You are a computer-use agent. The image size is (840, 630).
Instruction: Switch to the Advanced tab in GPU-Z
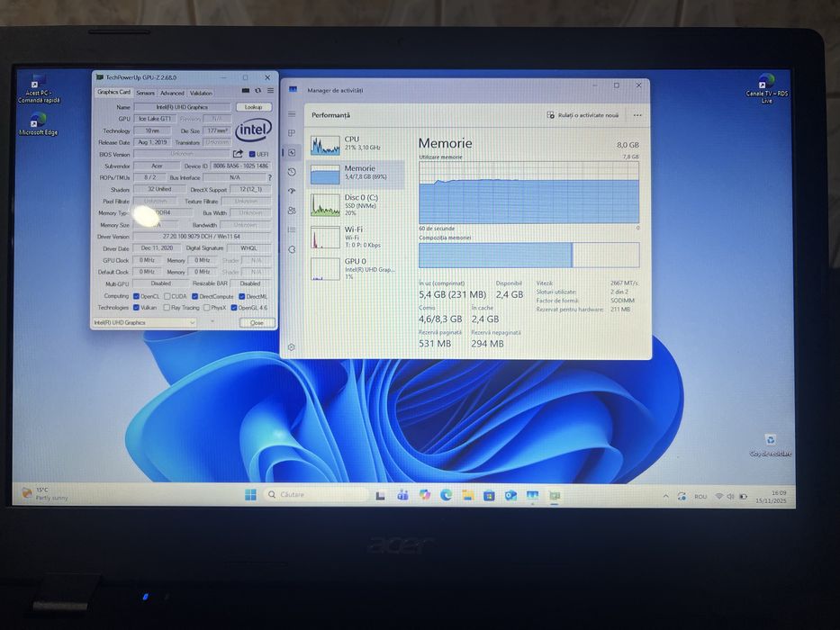coord(172,93)
